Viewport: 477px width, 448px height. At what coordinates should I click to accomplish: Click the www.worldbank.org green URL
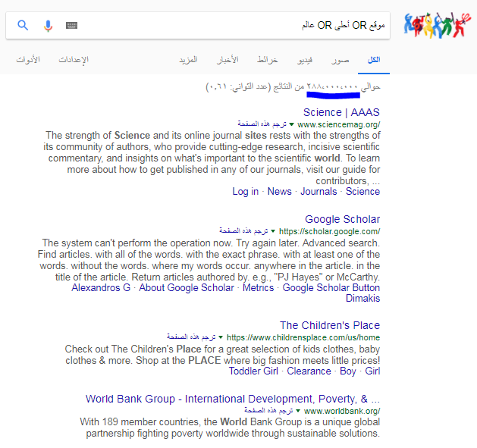click(342, 411)
